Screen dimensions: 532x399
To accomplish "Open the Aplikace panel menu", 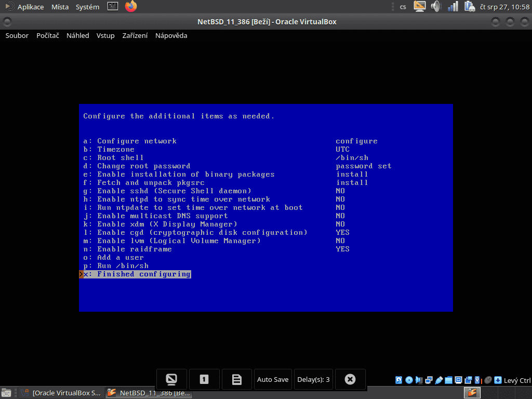I will [31, 7].
